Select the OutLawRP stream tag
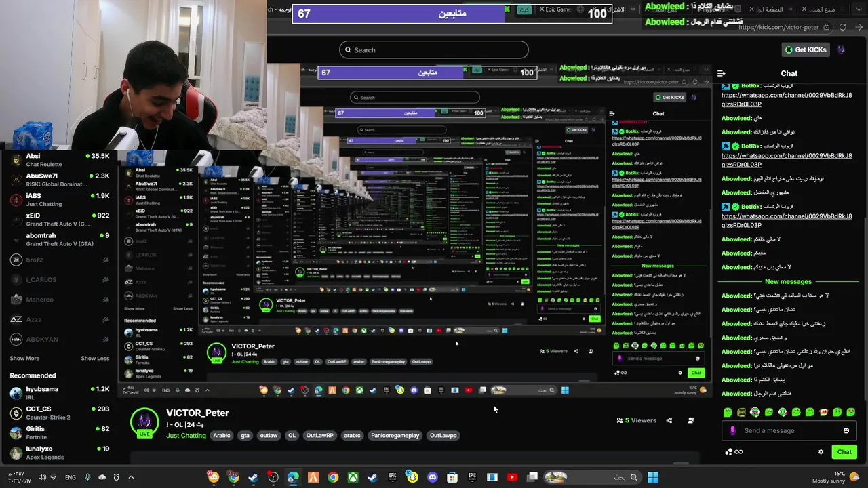 319,435
